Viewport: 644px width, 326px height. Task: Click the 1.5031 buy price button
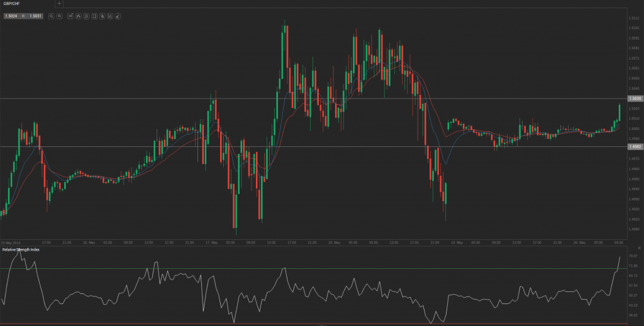coord(35,16)
